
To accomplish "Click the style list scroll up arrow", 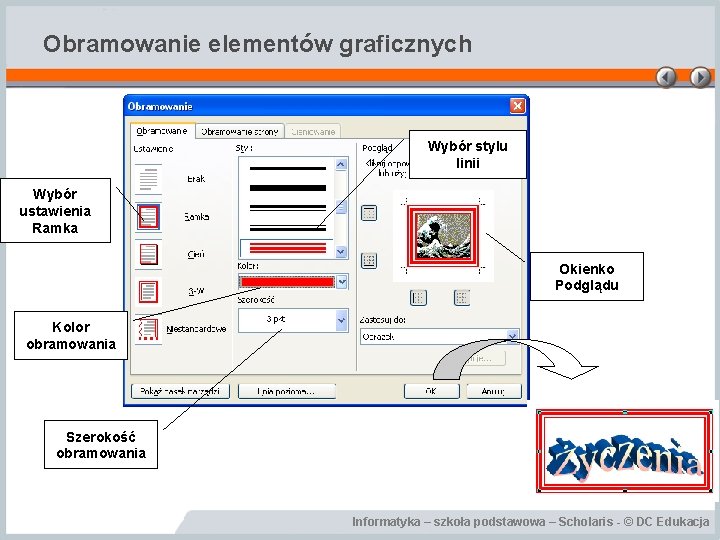I will [x=341, y=164].
